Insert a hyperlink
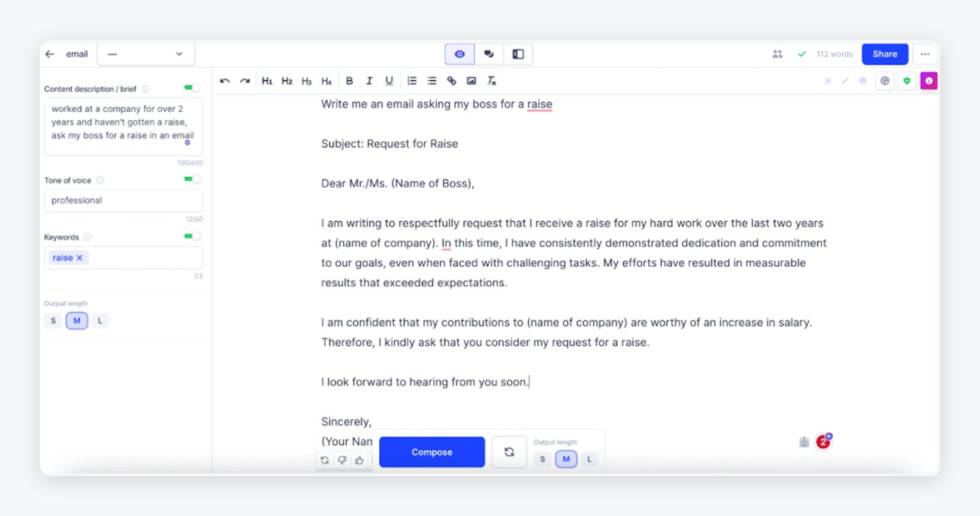 click(452, 81)
